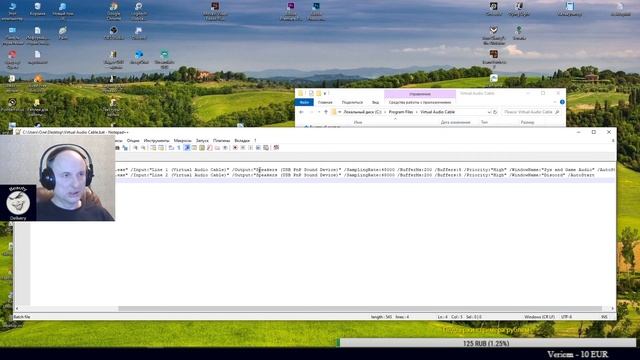Viewport: 640px width, 360px height.
Task: Open the Запуск menu in Notepad++
Action: tap(202, 140)
